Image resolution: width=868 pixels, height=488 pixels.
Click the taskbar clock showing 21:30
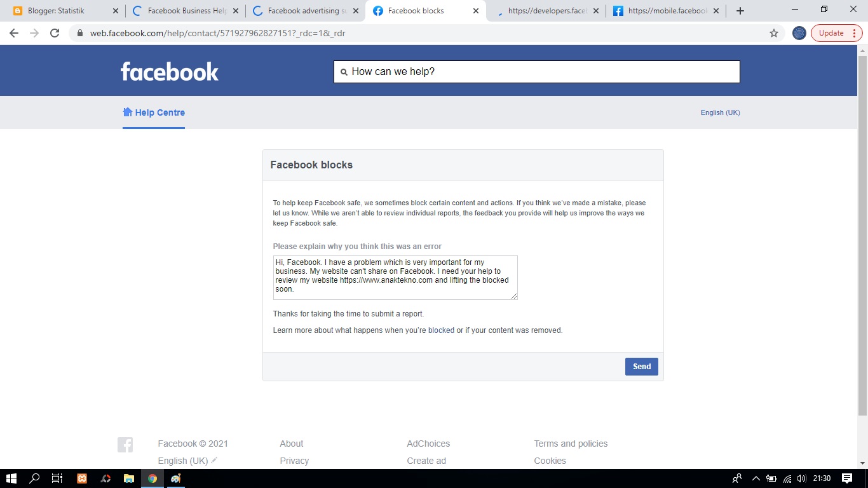coord(822,478)
